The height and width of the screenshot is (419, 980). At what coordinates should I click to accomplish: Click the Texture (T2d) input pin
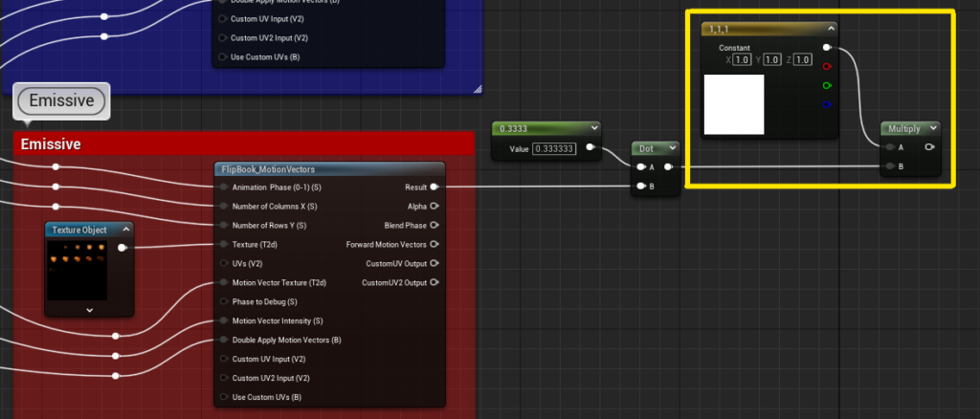(x=224, y=245)
